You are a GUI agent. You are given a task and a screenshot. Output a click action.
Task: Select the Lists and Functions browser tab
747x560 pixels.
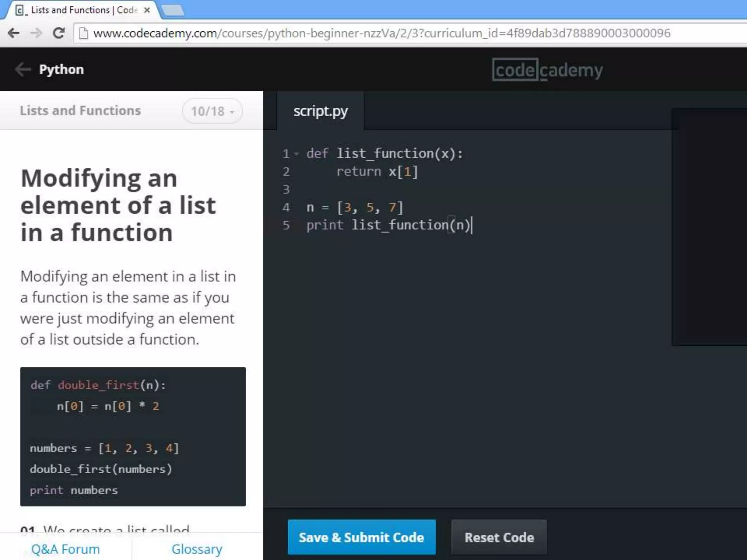(82, 10)
